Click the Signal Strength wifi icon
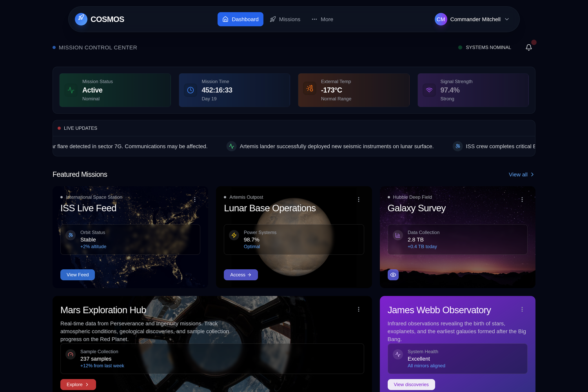The height and width of the screenshot is (392, 588). pyautogui.click(x=429, y=90)
